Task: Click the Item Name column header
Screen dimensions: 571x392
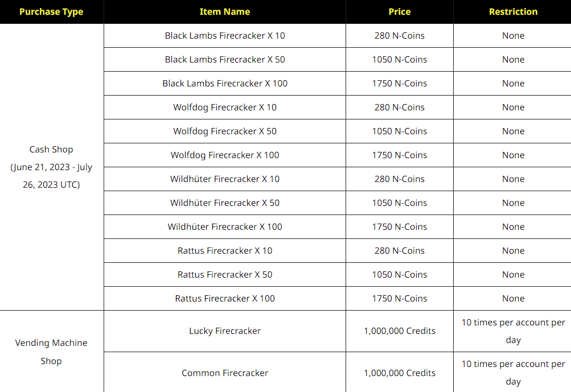Action: pos(225,11)
